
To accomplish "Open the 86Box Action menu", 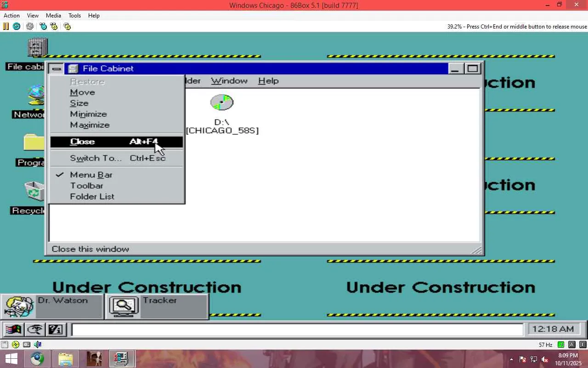I will (11, 15).
